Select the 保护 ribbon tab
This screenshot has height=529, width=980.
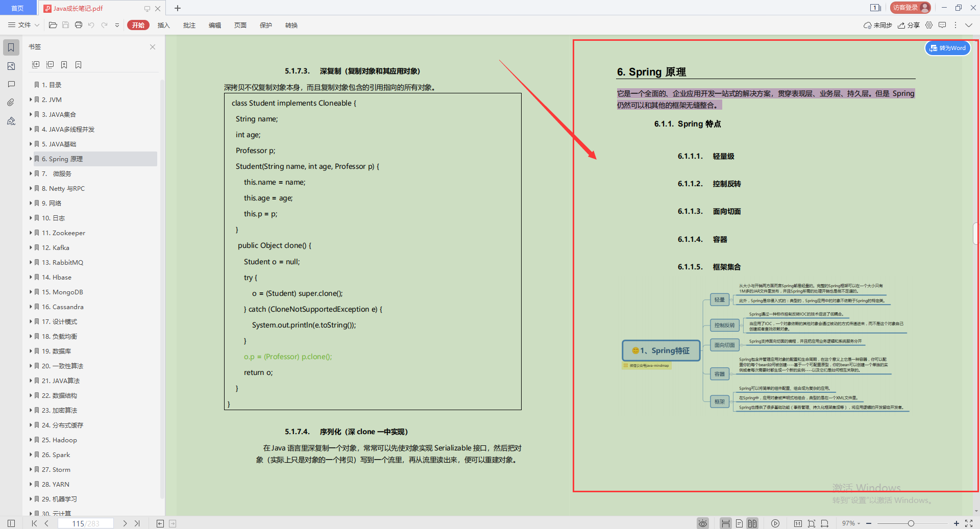(265, 25)
